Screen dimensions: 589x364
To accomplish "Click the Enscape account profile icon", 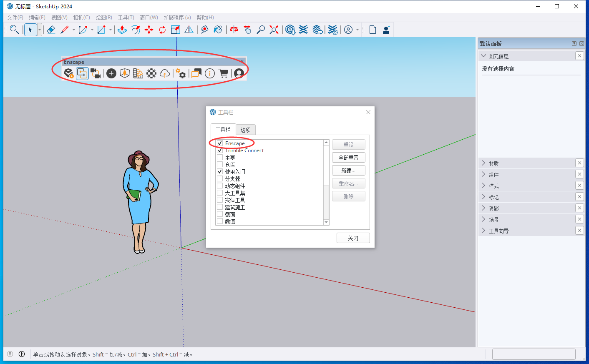I will click(239, 74).
